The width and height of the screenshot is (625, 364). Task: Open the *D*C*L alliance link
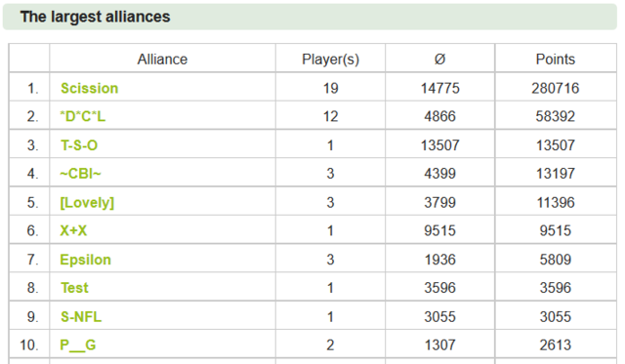point(82,116)
